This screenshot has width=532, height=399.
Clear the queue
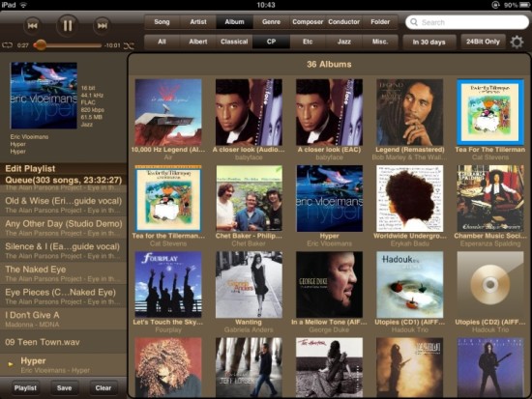tap(103, 387)
